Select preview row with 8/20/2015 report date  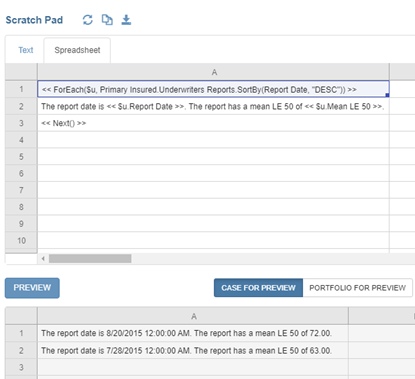tap(193, 333)
